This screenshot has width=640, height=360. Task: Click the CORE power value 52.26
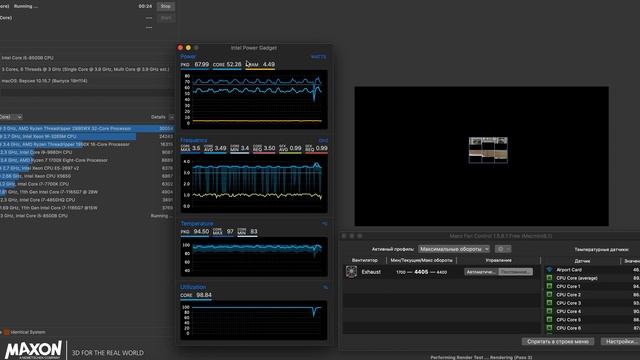pos(234,64)
